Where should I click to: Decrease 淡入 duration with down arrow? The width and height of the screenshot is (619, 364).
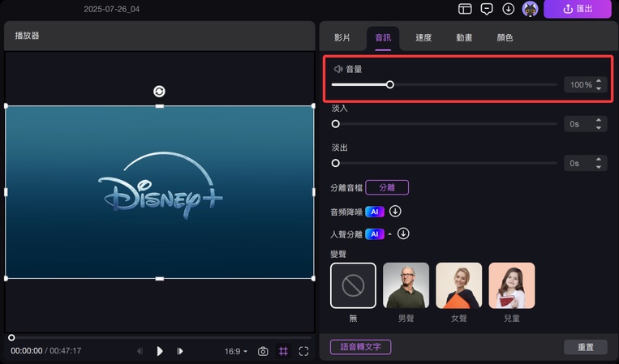[x=599, y=128]
